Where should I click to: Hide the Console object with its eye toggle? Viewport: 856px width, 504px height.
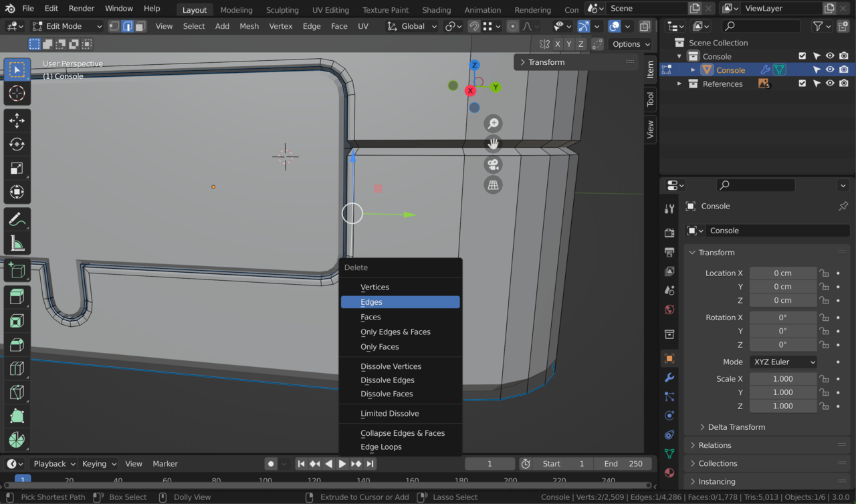coord(829,70)
